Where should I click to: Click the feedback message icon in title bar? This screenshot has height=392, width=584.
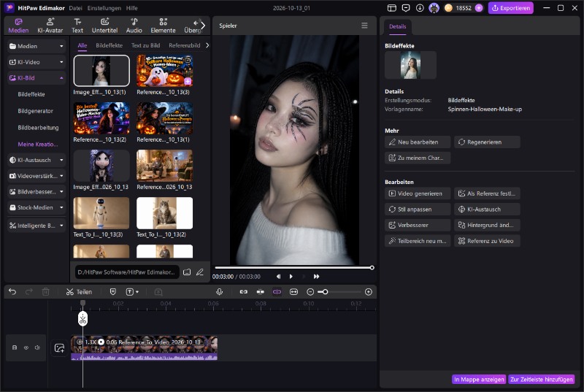pyautogui.click(x=406, y=8)
